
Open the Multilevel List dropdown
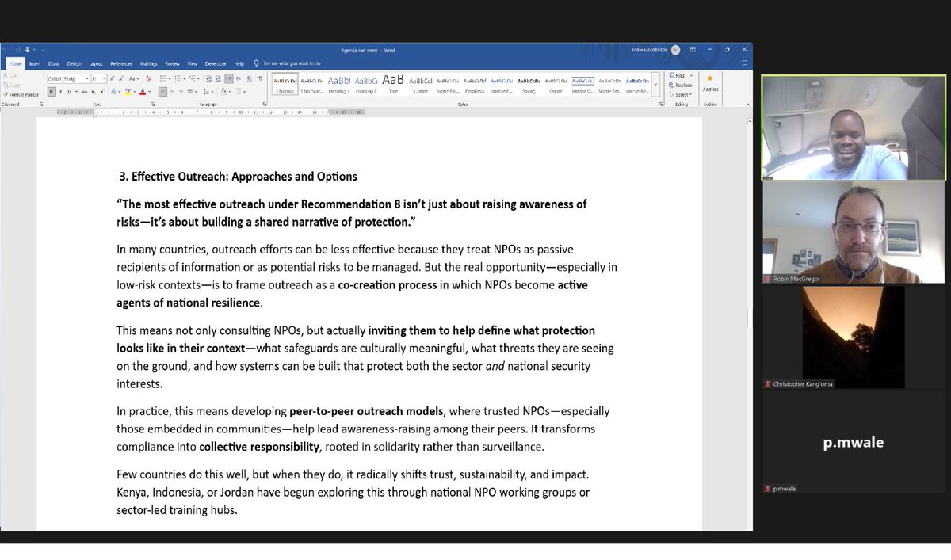pyautogui.click(x=198, y=78)
